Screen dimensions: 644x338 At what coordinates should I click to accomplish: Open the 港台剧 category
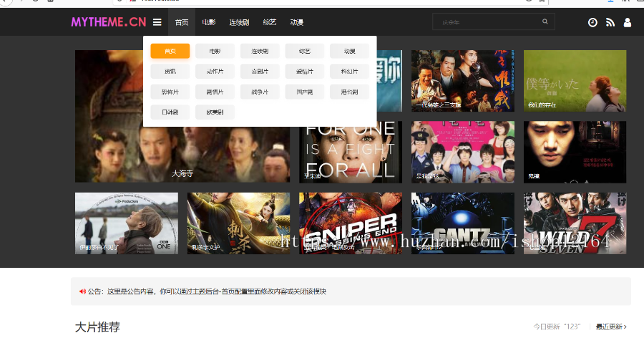[x=349, y=92]
